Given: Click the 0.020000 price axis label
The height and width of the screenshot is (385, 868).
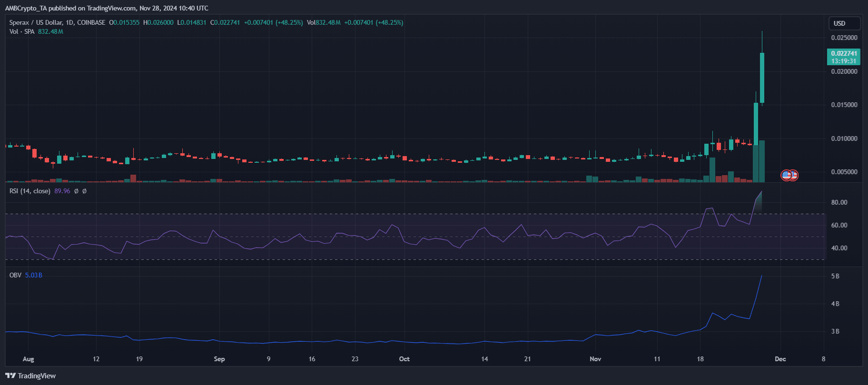Looking at the screenshot, I should tap(844, 71).
